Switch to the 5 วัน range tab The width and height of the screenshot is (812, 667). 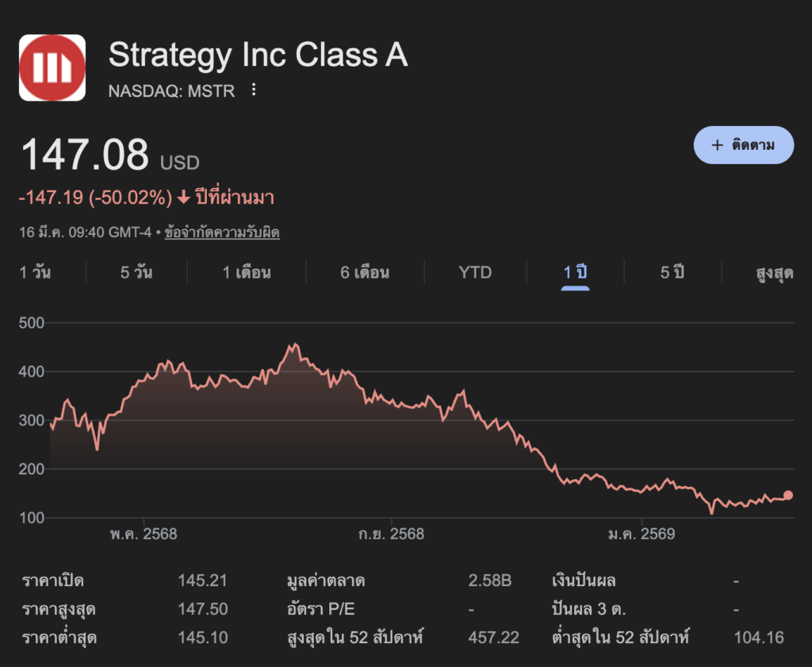coord(136,273)
